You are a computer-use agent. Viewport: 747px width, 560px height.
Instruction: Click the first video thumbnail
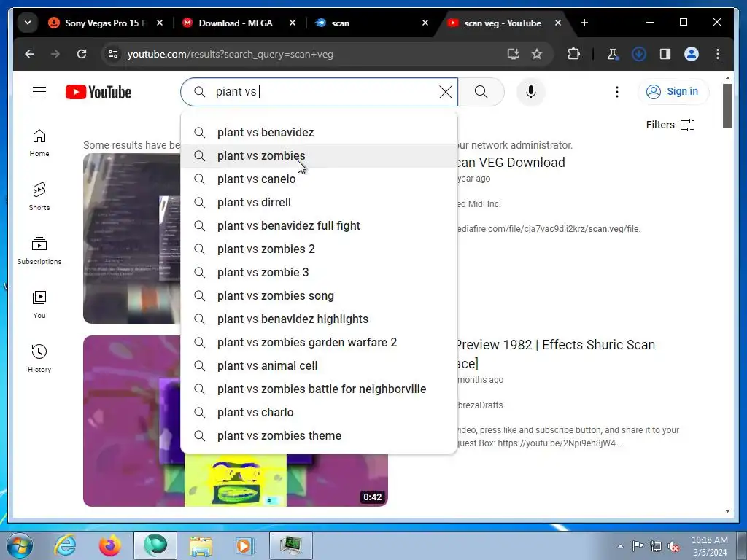click(x=132, y=238)
